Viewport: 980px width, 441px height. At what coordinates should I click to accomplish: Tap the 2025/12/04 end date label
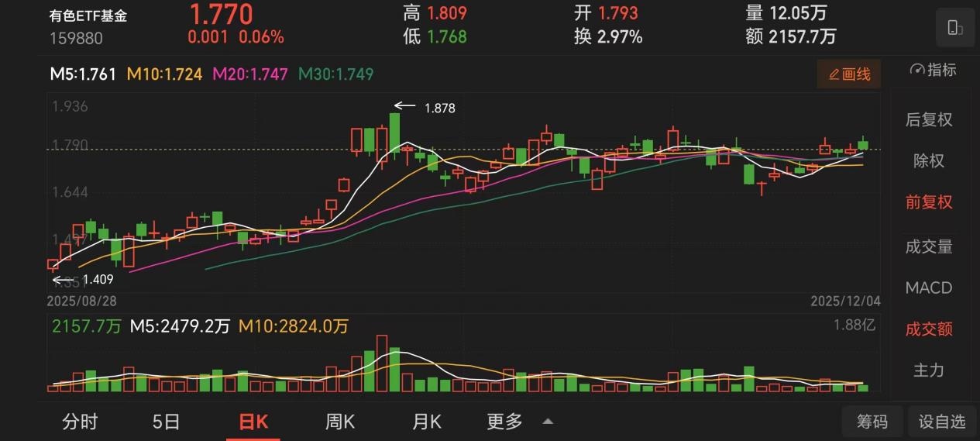point(844,301)
